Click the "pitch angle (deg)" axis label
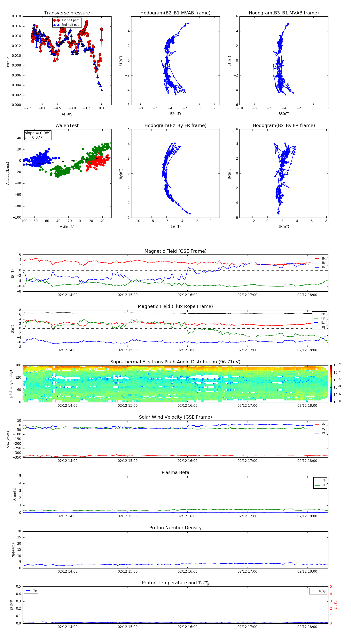 [11, 384]
